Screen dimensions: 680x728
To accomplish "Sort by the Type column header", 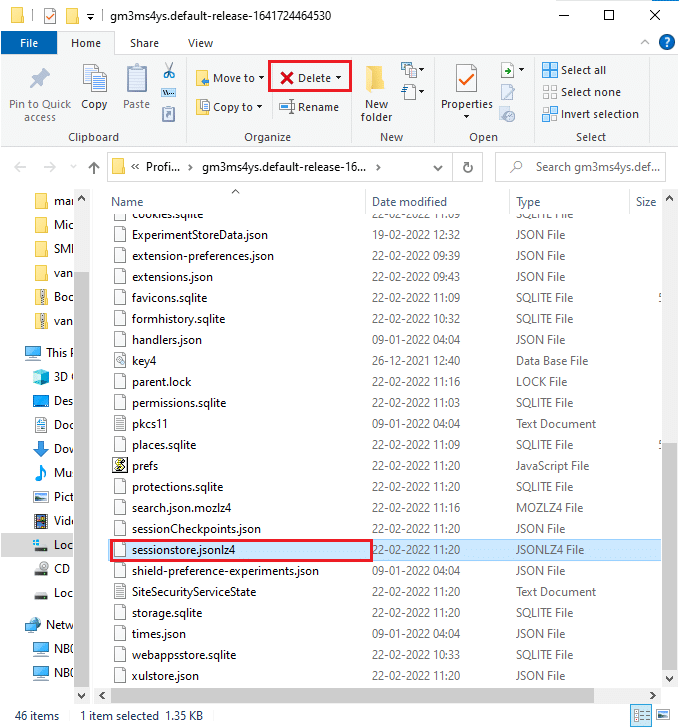I will (x=528, y=202).
